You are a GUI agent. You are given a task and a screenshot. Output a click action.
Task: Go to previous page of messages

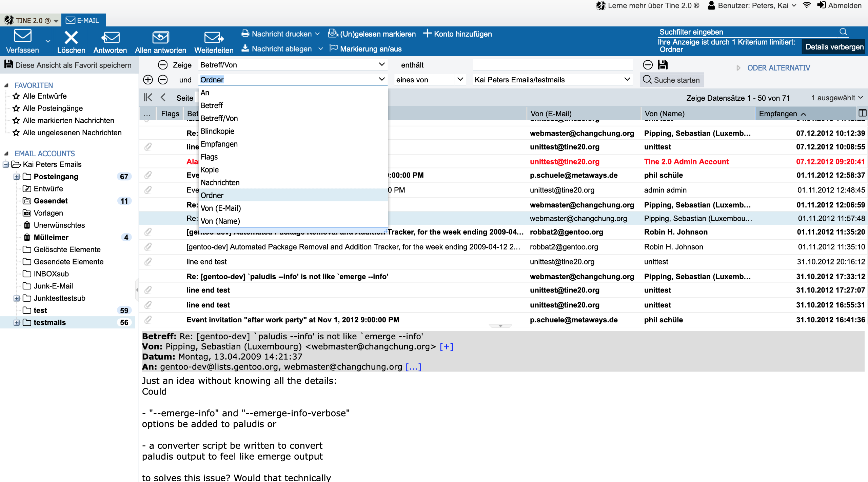(x=163, y=98)
